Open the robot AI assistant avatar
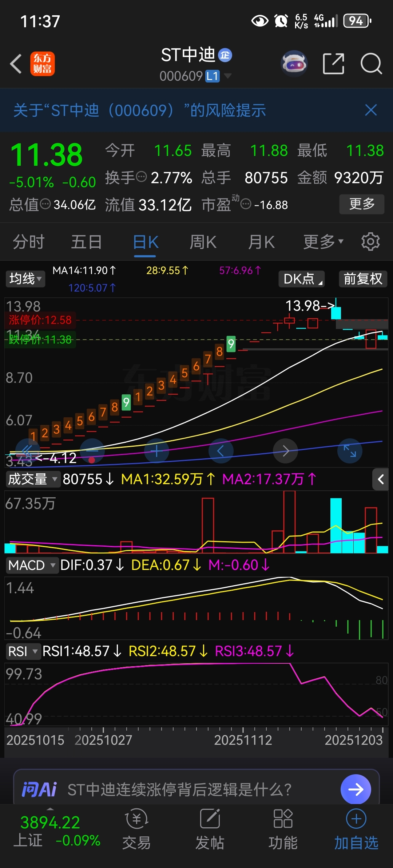This screenshot has width=393, height=868. point(294,64)
